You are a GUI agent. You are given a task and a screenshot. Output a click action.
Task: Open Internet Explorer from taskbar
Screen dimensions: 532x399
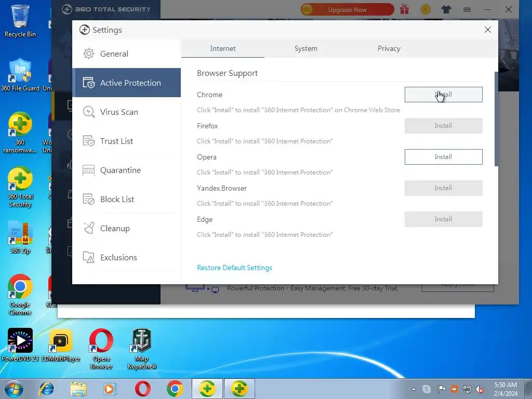[x=46, y=389]
